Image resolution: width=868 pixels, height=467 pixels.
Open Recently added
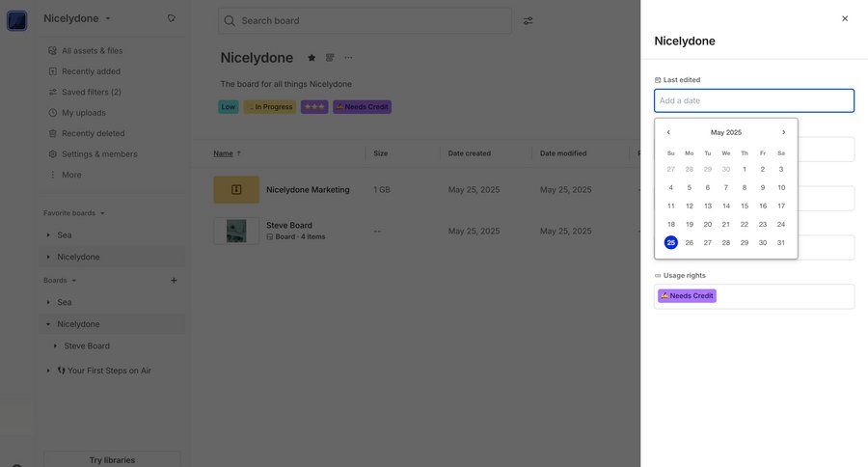(91, 71)
